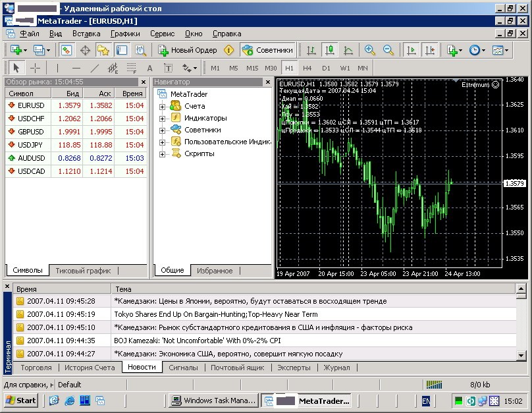Expand the Советники node in Navigator
532x413 pixels.
click(x=162, y=130)
